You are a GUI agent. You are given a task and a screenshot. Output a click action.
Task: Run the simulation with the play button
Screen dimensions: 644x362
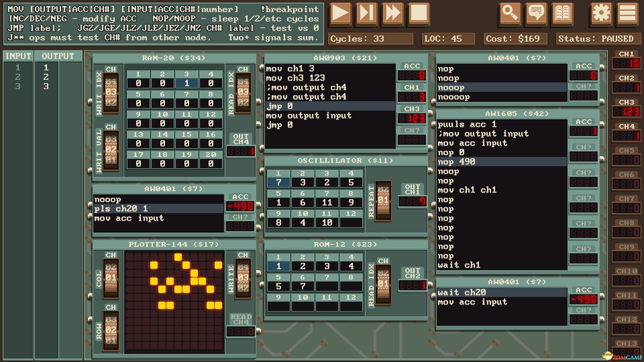click(340, 14)
